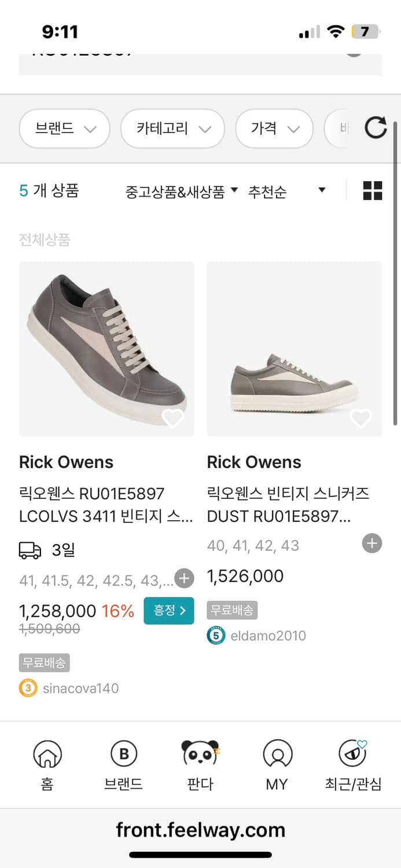The image size is (401, 868).
Task: Select the 전체상품 section label
Action: (x=44, y=240)
